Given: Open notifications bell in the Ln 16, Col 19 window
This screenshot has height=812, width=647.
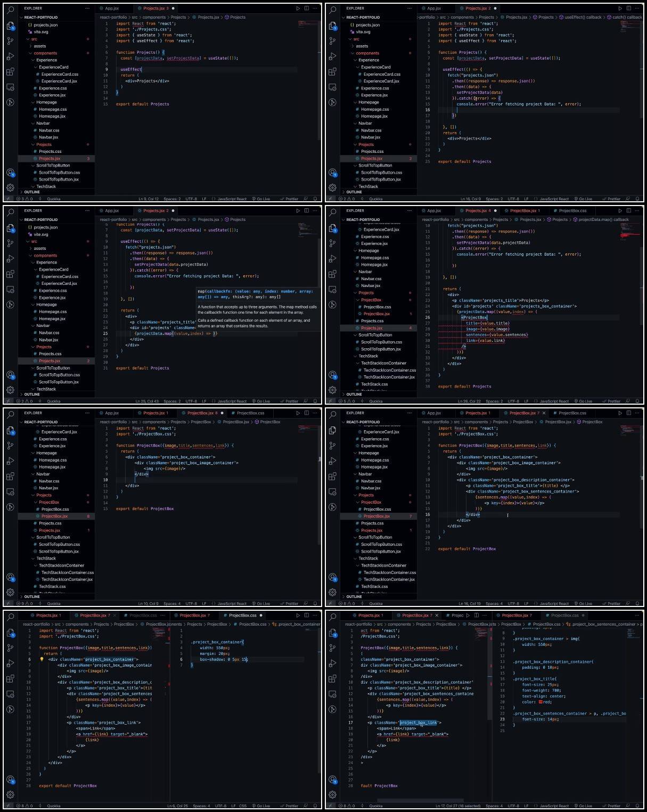Looking at the screenshot, I should click(637, 604).
